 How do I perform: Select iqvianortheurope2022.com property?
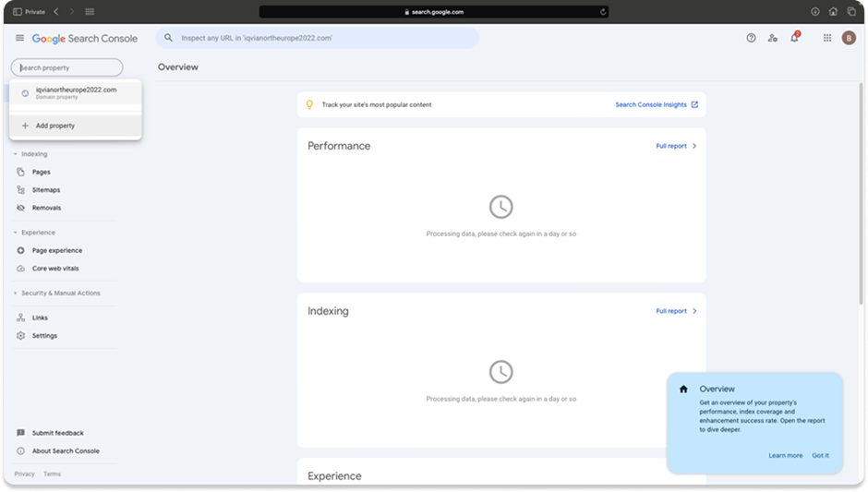76,92
